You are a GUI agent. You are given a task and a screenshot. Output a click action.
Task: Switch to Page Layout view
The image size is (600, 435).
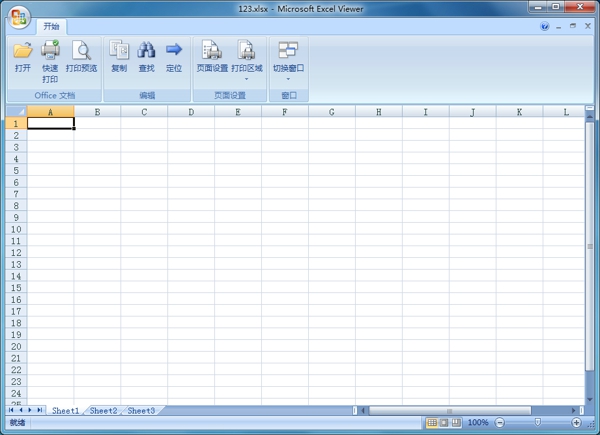click(444, 423)
